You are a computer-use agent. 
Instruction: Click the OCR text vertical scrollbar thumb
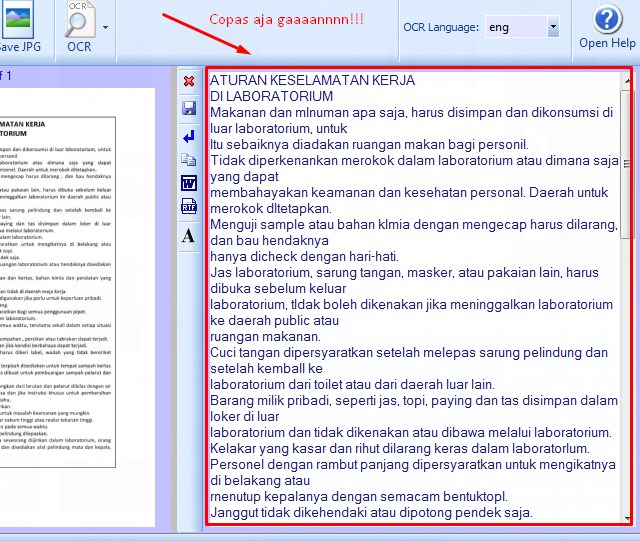coord(626,164)
